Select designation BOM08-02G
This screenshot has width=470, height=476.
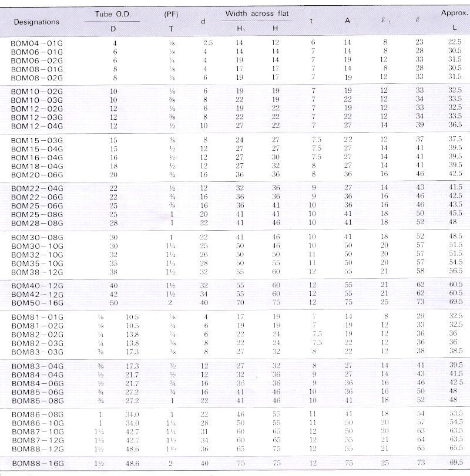pyautogui.click(x=37, y=78)
